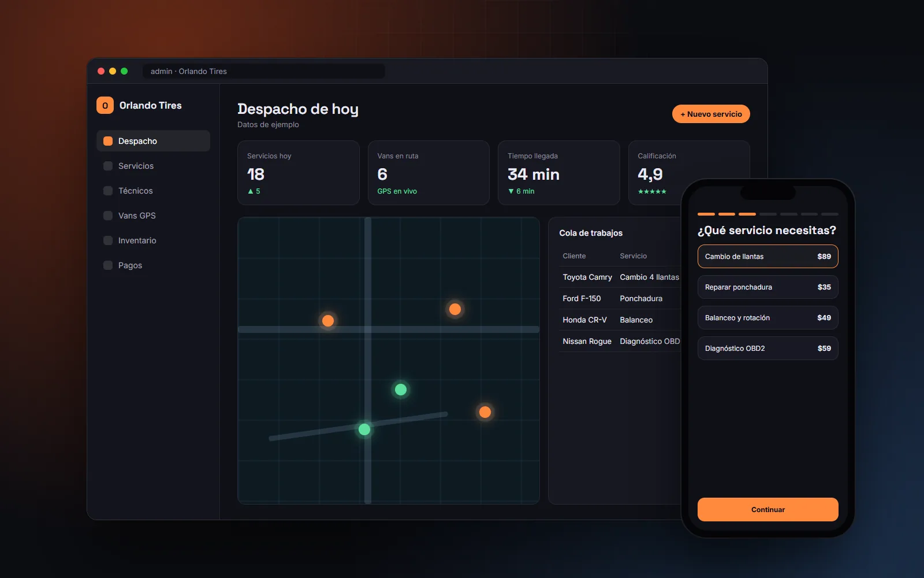
Task: Tap the Continuar button on the phone
Action: point(768,509)
